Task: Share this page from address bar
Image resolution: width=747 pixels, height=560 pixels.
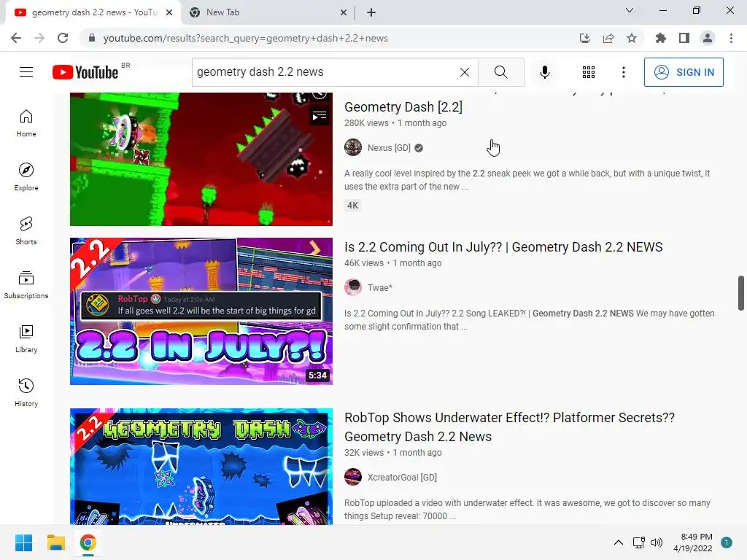Action: coord(608,38)
